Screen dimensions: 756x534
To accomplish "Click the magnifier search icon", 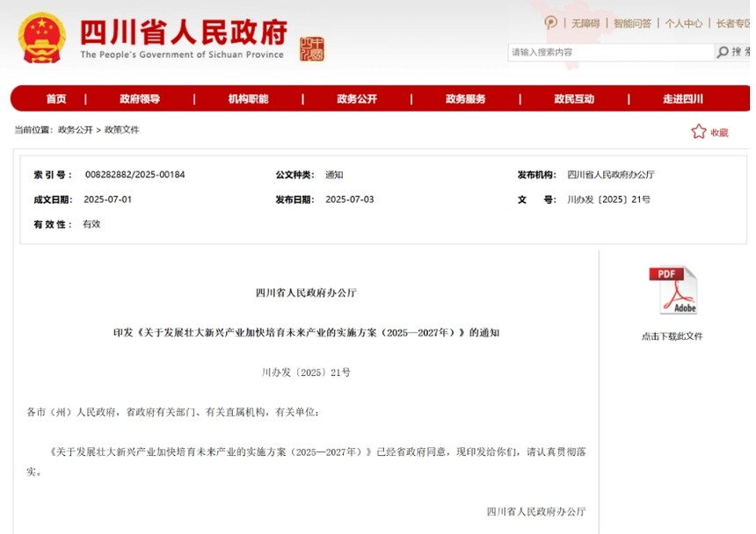I will (723, 52).
